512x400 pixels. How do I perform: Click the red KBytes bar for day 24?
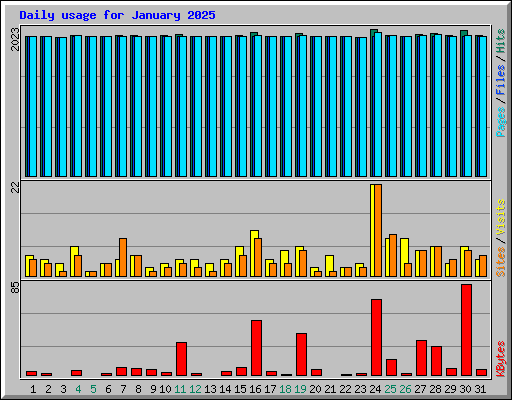[x=376, y=337]
